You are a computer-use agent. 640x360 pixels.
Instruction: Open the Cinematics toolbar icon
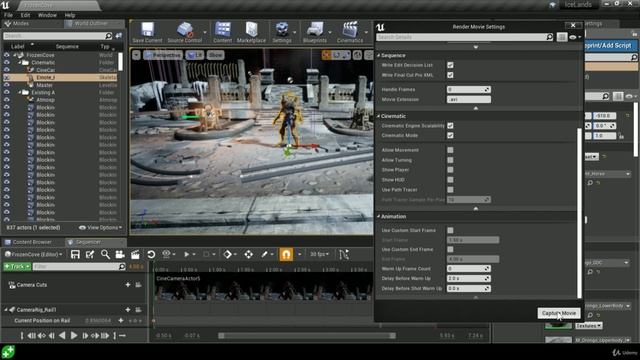click(350, 32)
